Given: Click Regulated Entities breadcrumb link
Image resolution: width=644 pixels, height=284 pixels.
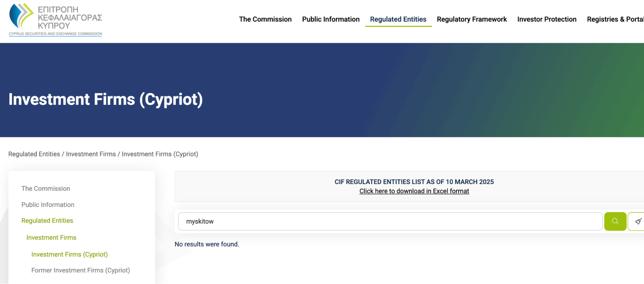Looking at the screenshot, I should click(x=34, y=154).
